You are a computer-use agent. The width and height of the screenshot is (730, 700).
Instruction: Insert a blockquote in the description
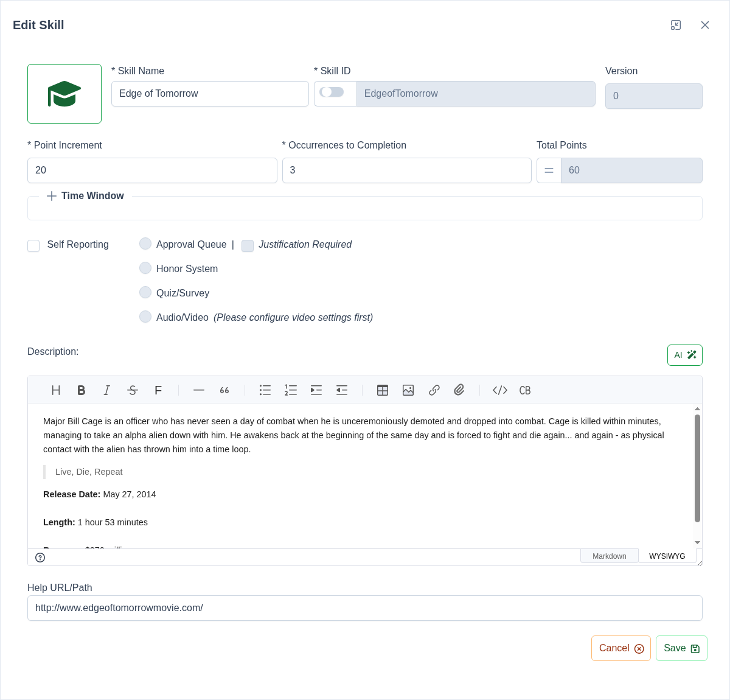tap(224, 390)
